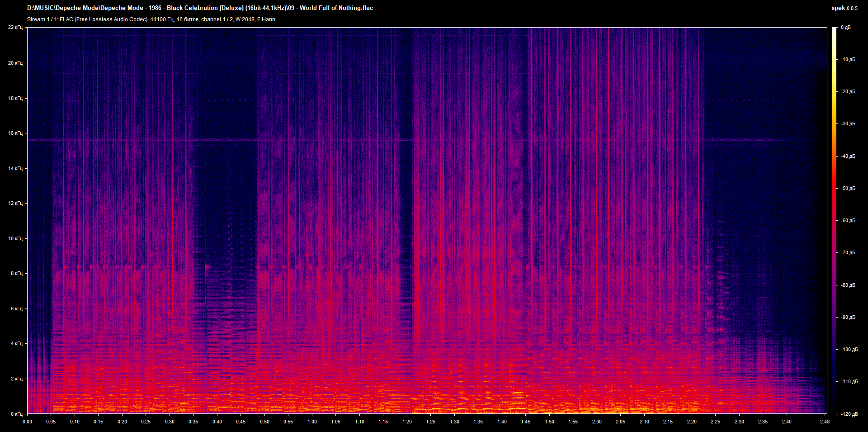Click the Stream 1/1 FLAC codec info line
Image resolution: width=868 pixels, height=432 pixels.
[x=151, y=19]
